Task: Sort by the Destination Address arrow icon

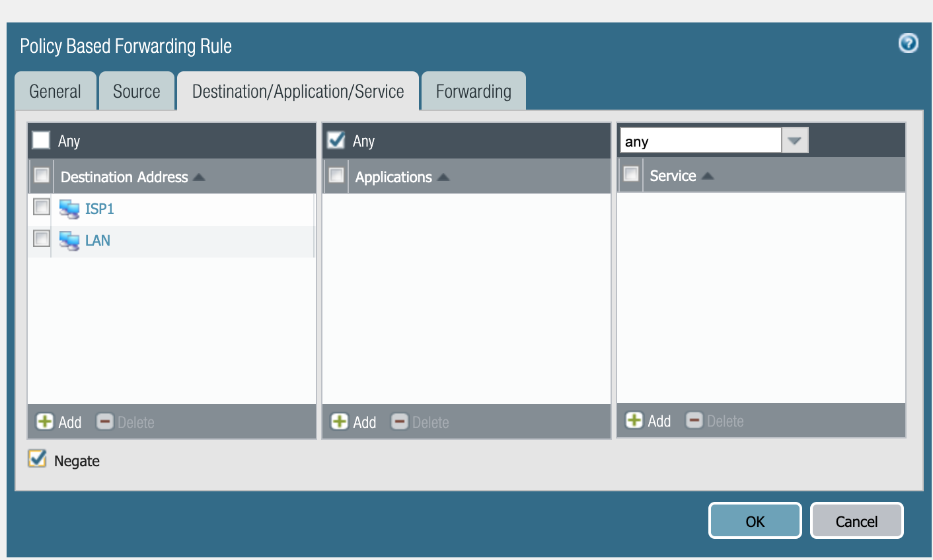Action: click(x=199, y=178)
